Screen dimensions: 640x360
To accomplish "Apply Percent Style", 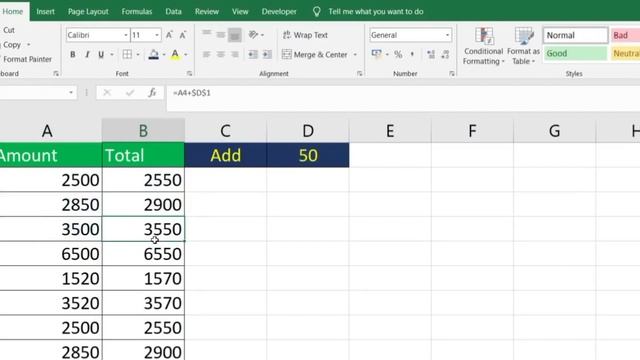I will (x=398, y=54).
